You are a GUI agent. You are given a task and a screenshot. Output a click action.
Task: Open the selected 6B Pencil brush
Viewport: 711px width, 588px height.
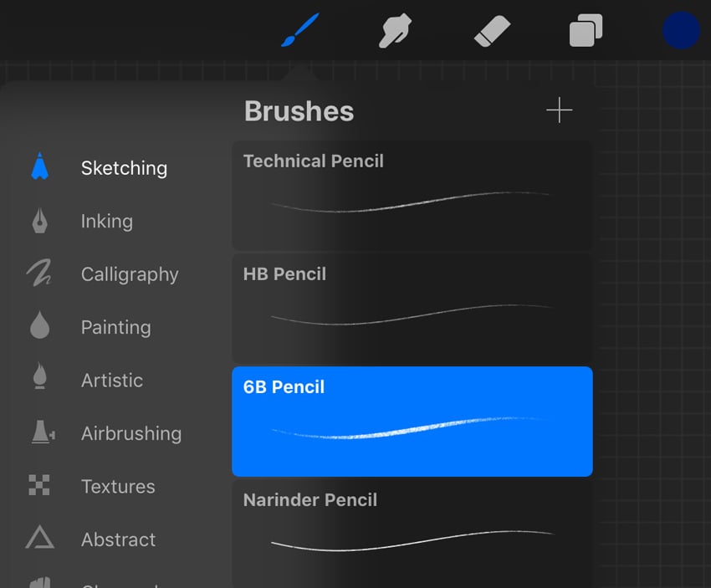pos(412,421)
